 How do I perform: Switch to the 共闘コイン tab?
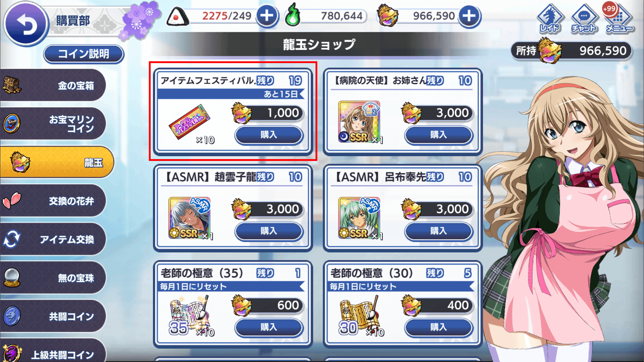coord(53,316)
